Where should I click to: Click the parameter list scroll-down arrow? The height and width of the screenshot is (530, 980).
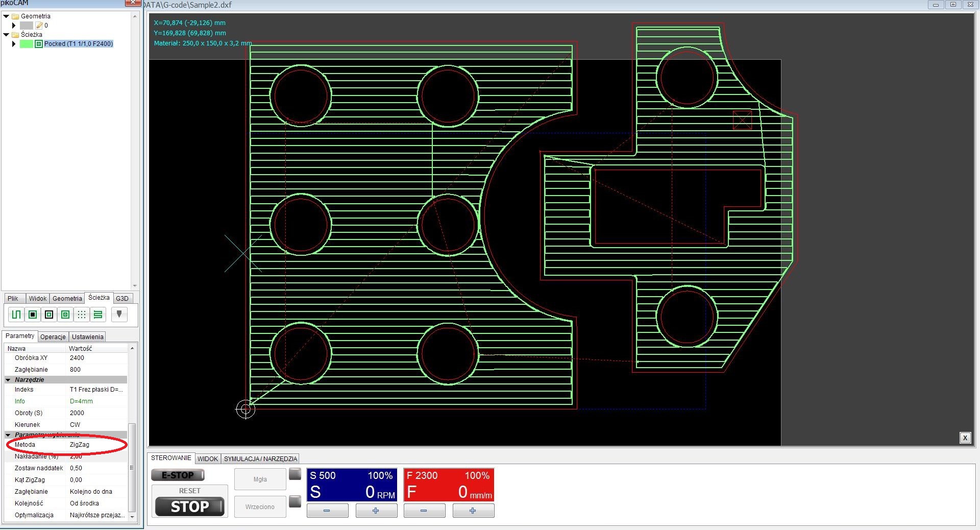pos(132,517)
